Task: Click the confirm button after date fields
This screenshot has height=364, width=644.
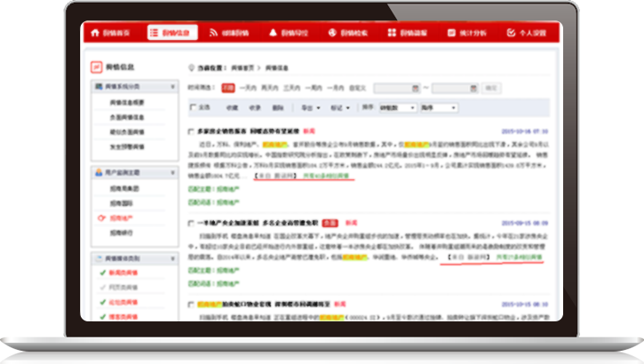Action: click(491, 88)
